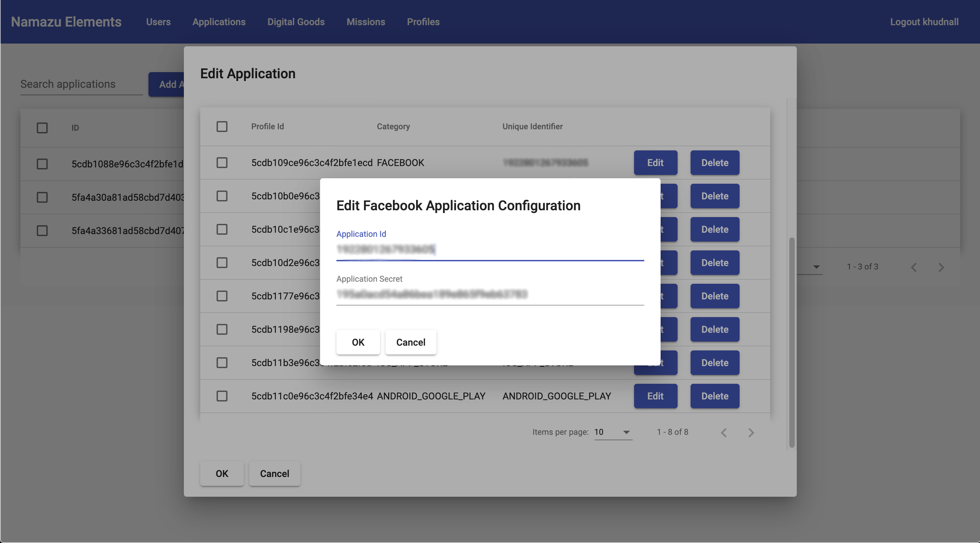
Task: Click the 5cdb109ce96c3c4f2bfe1ecd profile id
Action: click(x=312, y=163)
